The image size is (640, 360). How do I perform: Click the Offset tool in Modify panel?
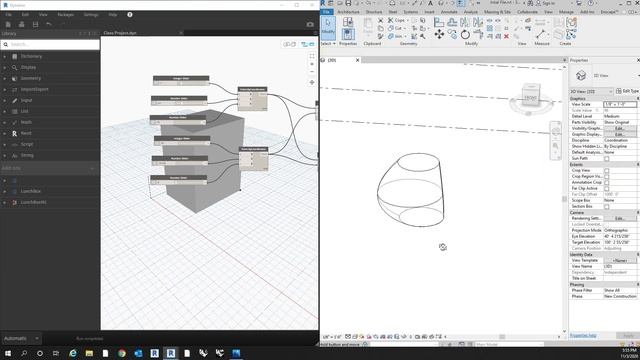tap(452, 22)
